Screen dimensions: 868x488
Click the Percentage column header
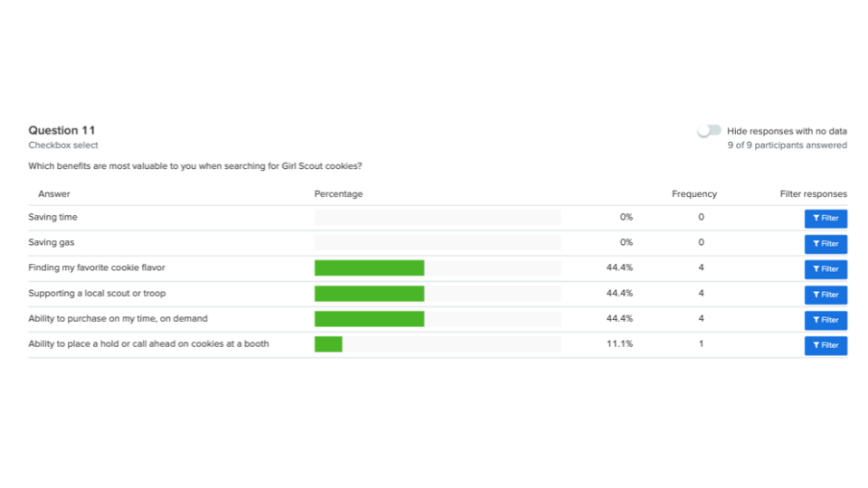(338, 194)
